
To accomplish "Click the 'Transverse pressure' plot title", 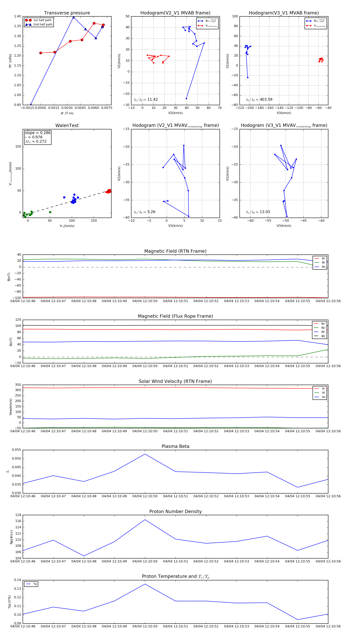I will (x=67, y=13).
